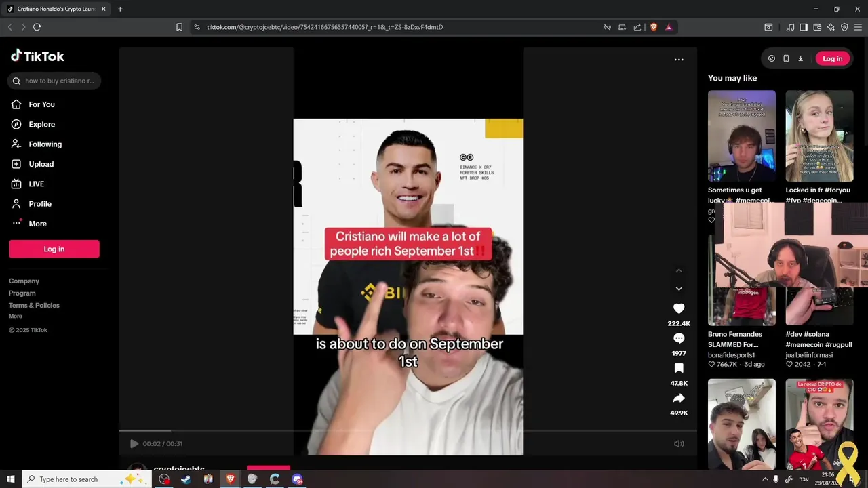This screenshot has width=868, height=488.
Task: Click the bonafidesports1 username
Action: point(731,354)
